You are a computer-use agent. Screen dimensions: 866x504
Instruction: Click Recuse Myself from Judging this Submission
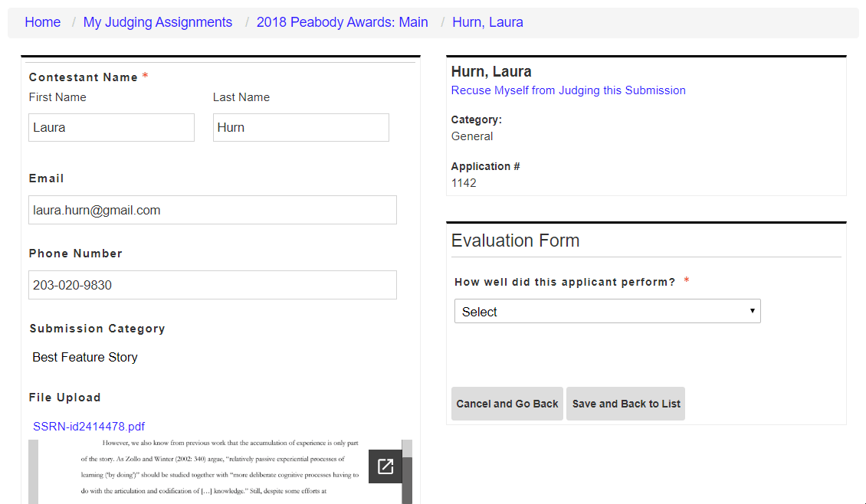click(569, 90)
